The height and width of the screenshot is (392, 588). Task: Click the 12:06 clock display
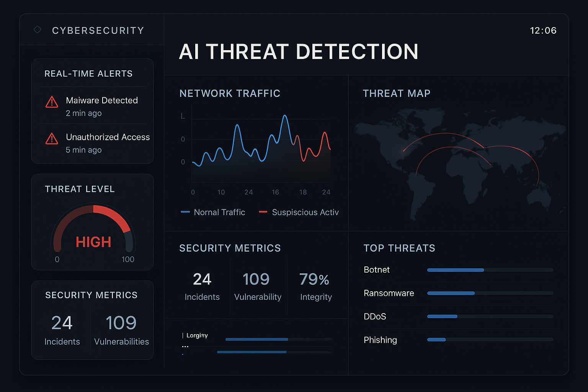click(543, 30)
